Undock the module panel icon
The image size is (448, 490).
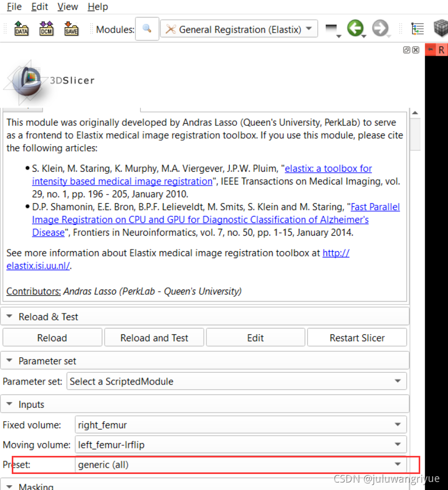click(x=406, y=50)
